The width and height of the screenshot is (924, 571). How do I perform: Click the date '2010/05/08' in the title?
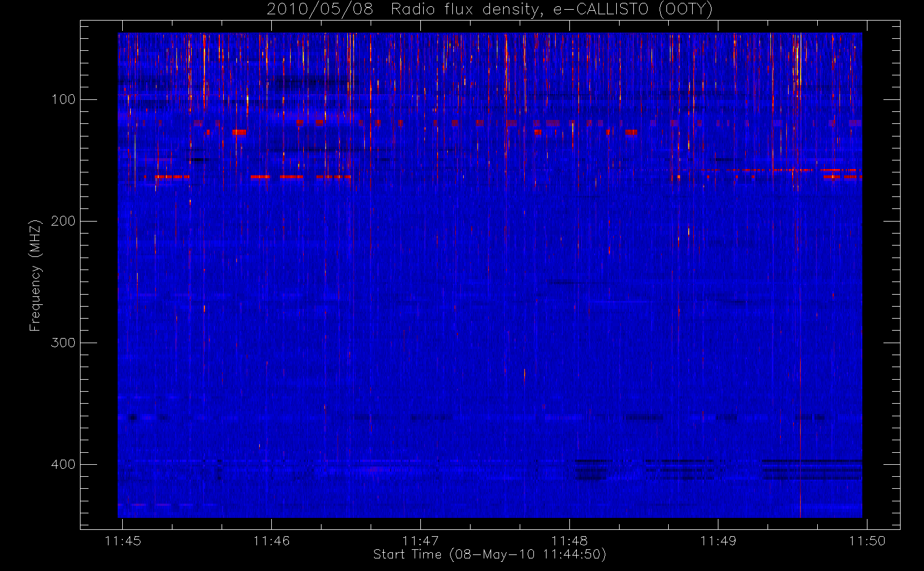[320, 9]
